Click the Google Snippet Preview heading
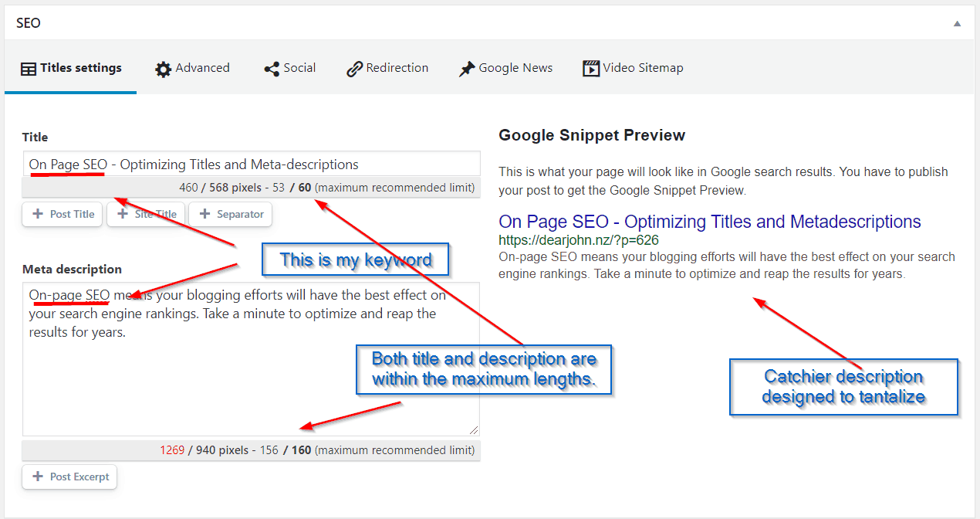 click(x=592, y=135)
